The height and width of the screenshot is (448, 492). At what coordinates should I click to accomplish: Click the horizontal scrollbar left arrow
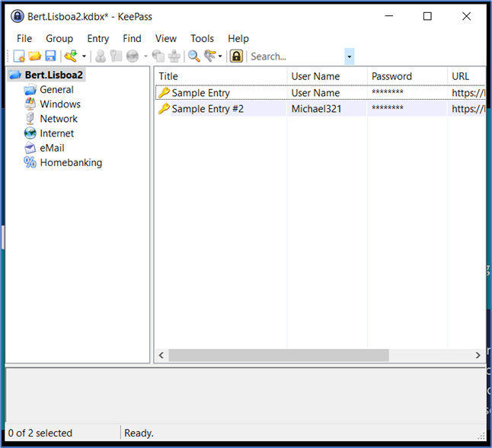point(161,355)
